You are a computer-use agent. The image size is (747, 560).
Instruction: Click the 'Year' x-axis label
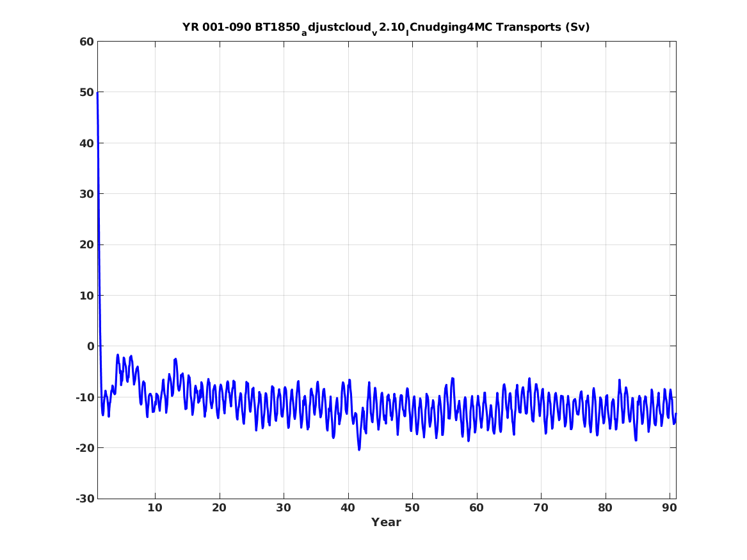[386, 522]
